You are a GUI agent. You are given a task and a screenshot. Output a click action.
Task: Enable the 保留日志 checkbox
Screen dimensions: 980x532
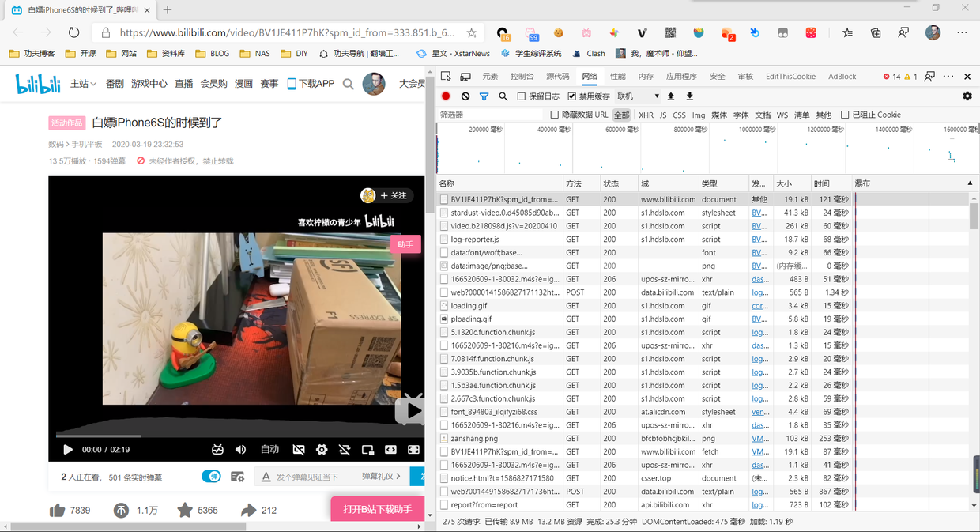pos(522,96)
